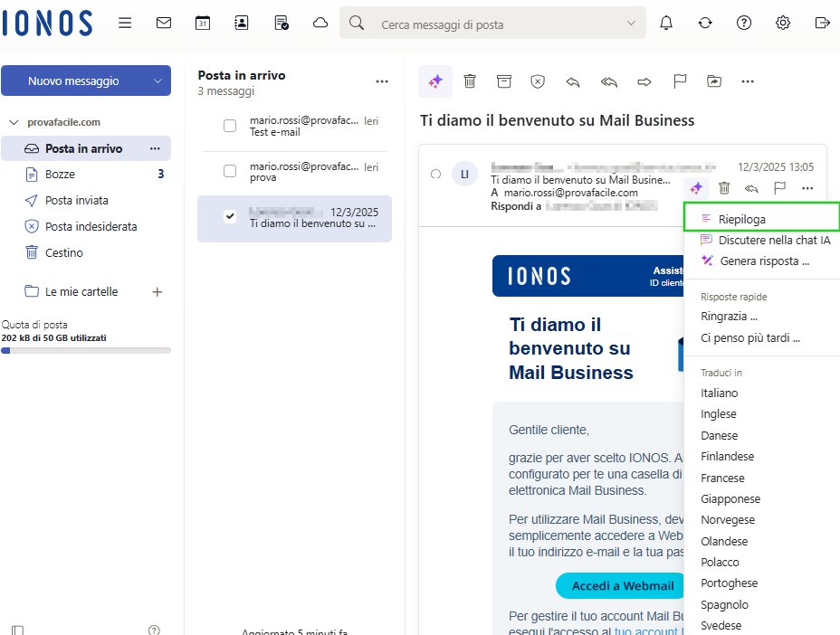Click the mail quota usage bar

(86, 350)
